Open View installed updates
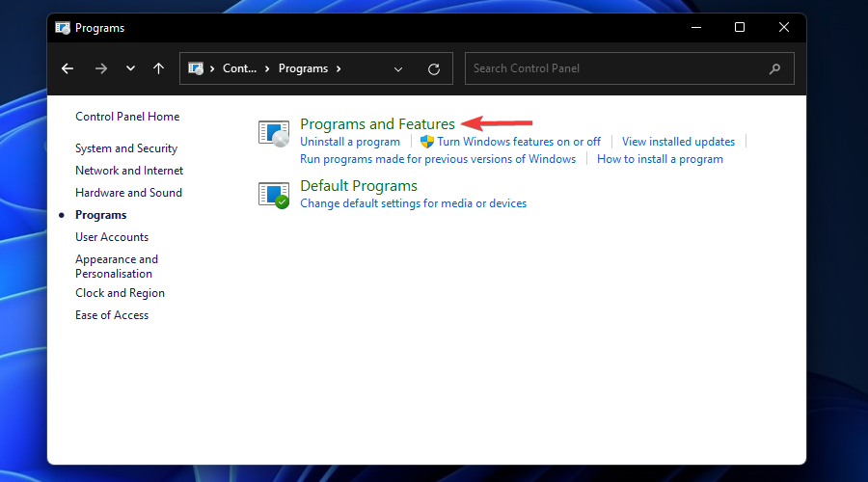Viewport: 868px width, 482px height. click(678, 142)
